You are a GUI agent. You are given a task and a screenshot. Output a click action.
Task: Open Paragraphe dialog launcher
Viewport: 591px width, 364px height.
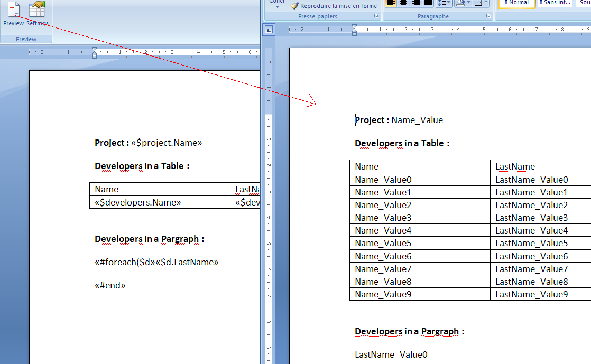488,16
